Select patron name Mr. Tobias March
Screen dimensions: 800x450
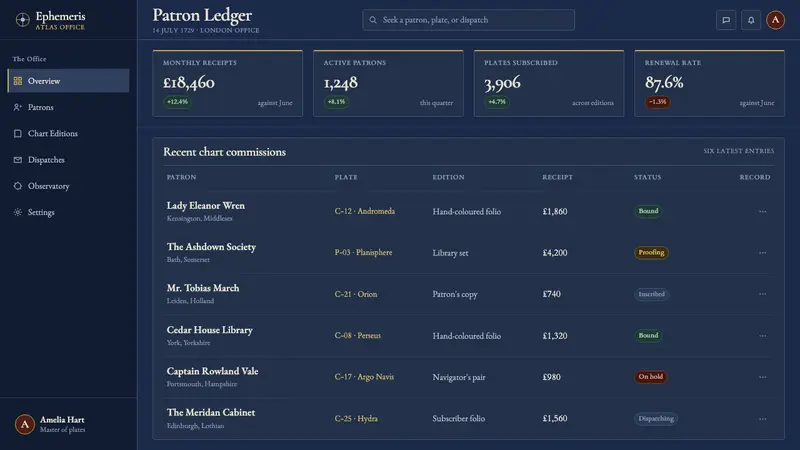pyautogui.click(x=203, y=288)
